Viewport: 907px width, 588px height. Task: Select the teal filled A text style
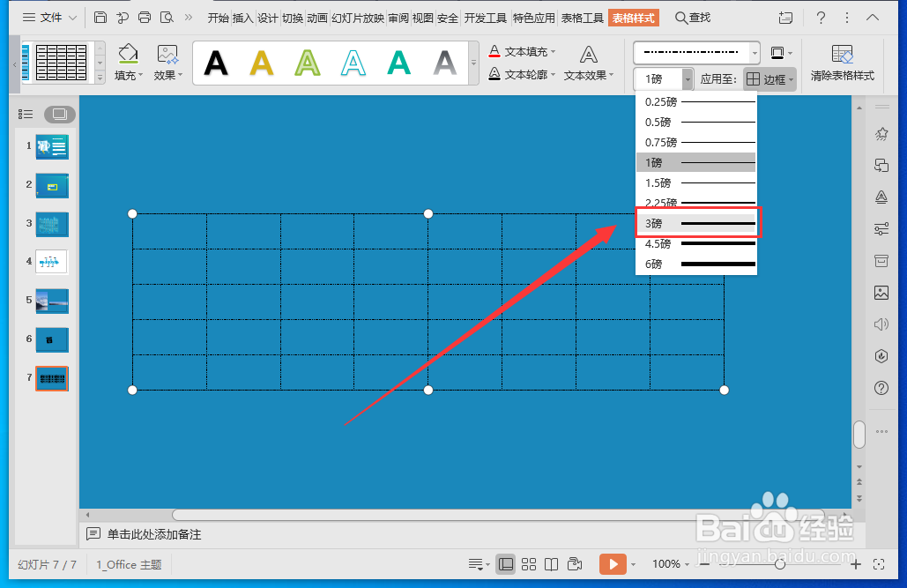(399, 63)
